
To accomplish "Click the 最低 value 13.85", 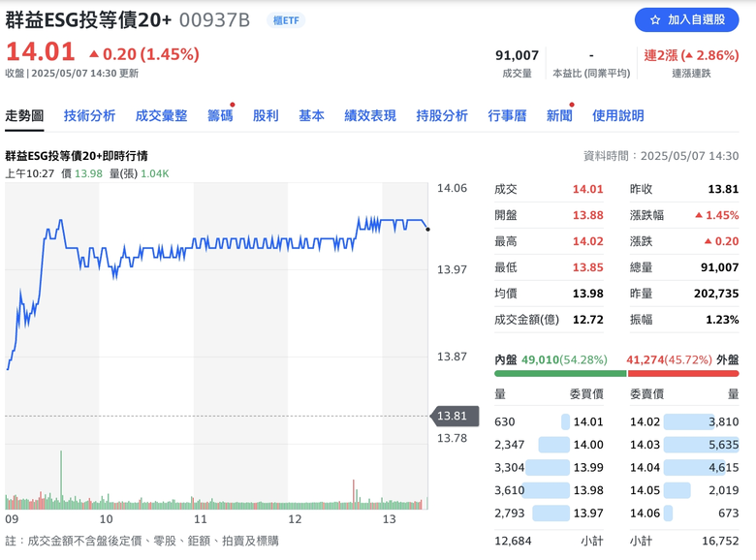I will 587,267.
